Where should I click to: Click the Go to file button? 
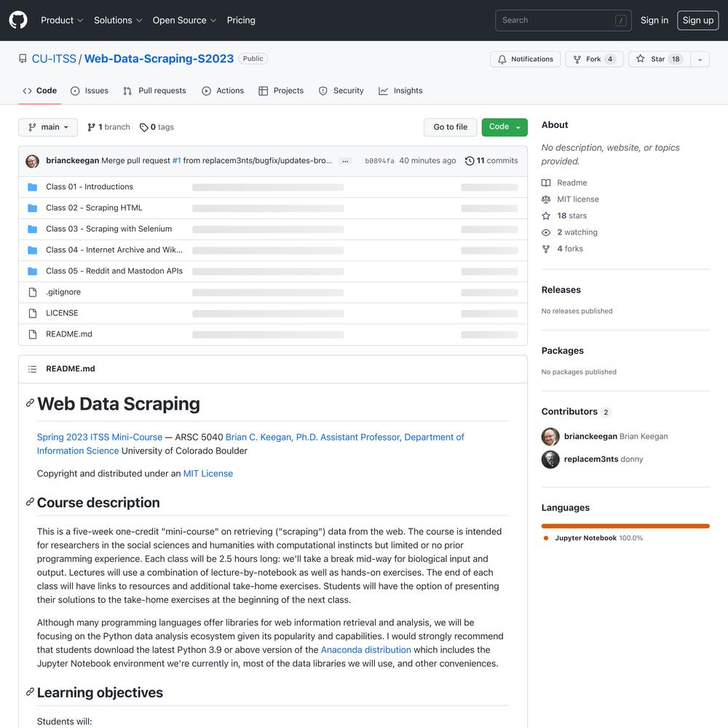pos(451,127)
